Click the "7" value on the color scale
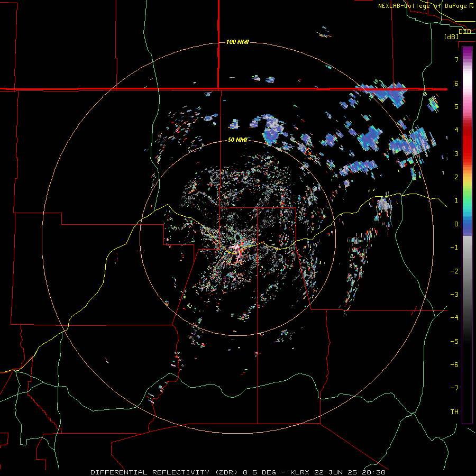Image resolution: width=476 pixels, height=476 pixels. pos(456,59)
